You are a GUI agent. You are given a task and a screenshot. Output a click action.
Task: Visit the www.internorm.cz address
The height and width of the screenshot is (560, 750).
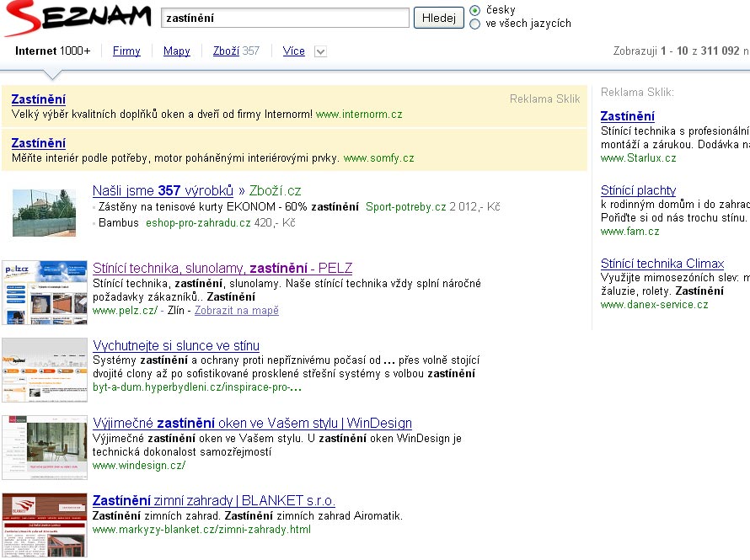tap(359, 115)
